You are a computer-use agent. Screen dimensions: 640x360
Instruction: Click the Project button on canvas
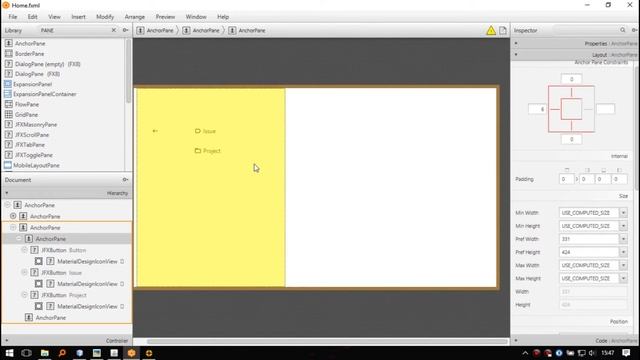208,151
